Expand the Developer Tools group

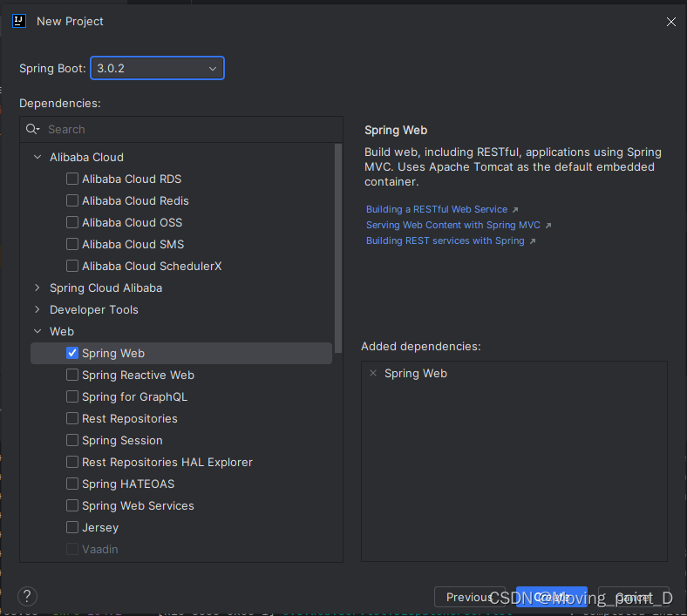(37, 309)
